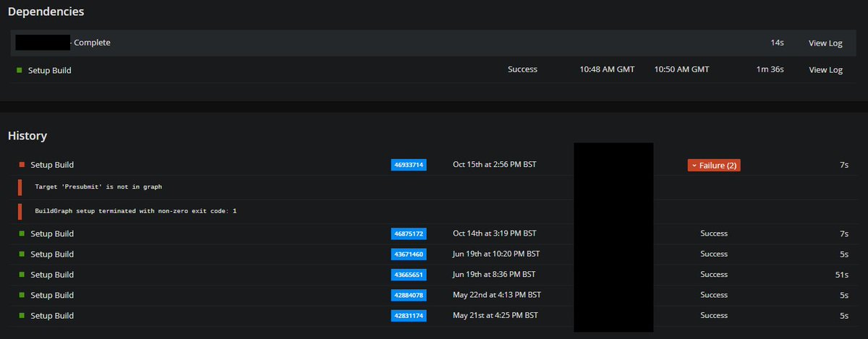
Task: Click Success status for May 21st build
Action: (x=714, y=316)
